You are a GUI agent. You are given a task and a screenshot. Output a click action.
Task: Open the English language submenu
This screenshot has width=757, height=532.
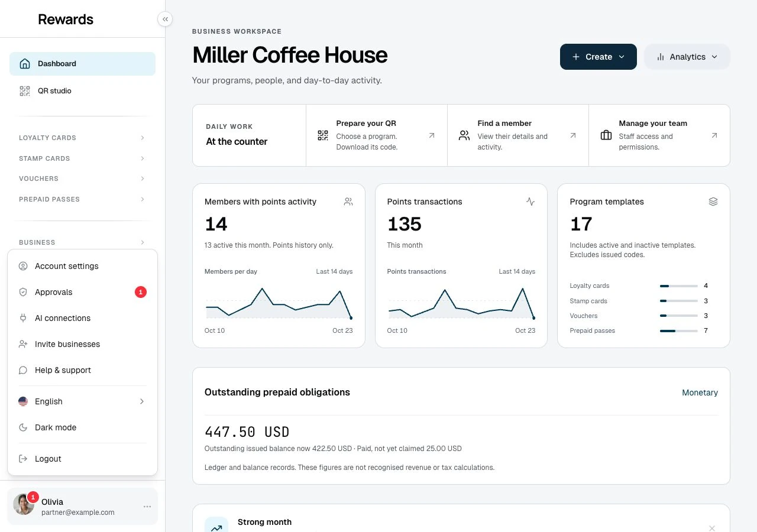click(82, 401)
